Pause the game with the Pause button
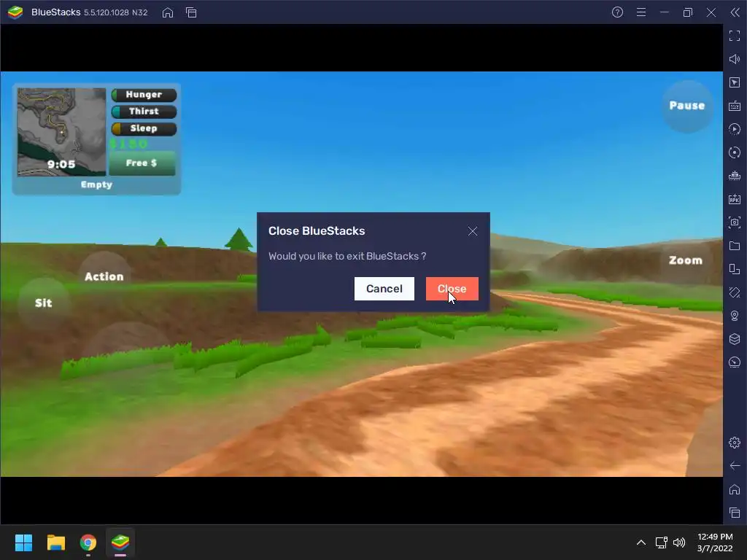 [687, 106]
